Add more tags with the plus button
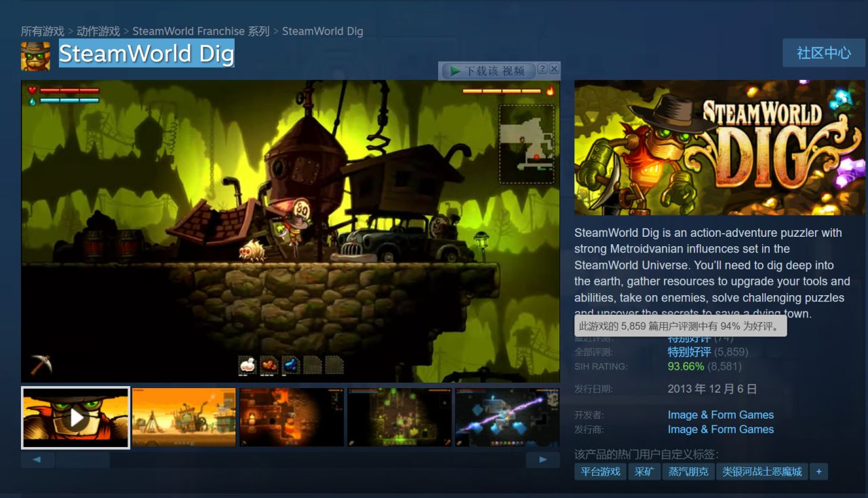 point(818,472)
